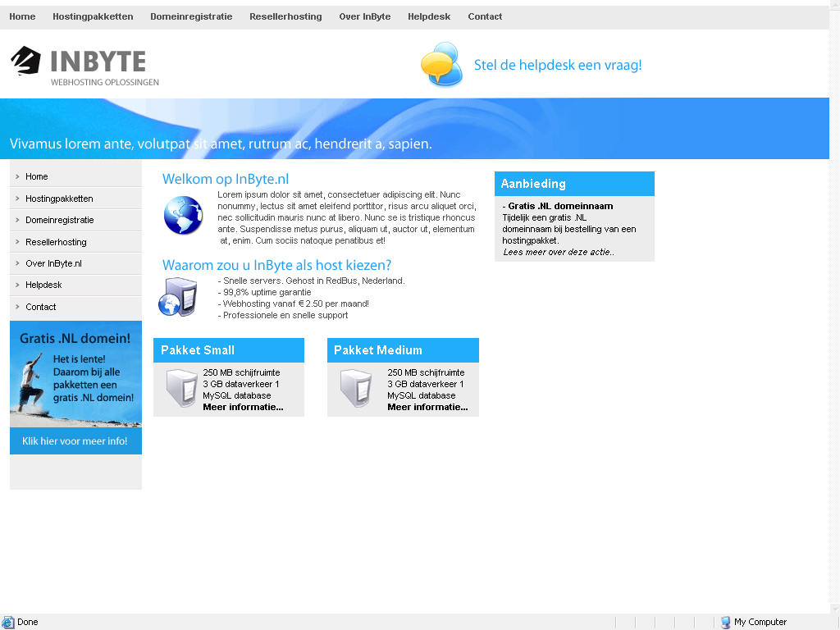Click the arrow next to sidebar Hostingpakketten
The height and width of the screenshot is (630, 840).
[x=17, y=199]
